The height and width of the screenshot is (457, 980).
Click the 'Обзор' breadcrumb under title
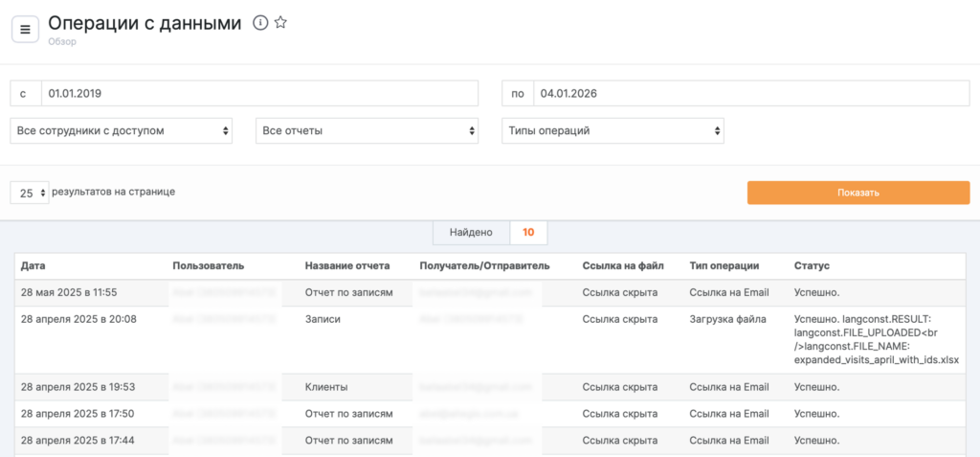[x=61, y=42]
